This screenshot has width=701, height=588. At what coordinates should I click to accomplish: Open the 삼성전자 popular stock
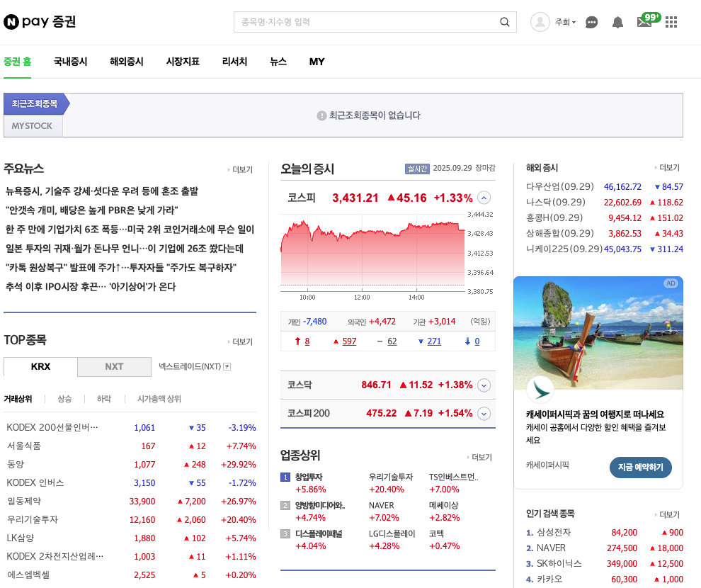coord(554,533)
